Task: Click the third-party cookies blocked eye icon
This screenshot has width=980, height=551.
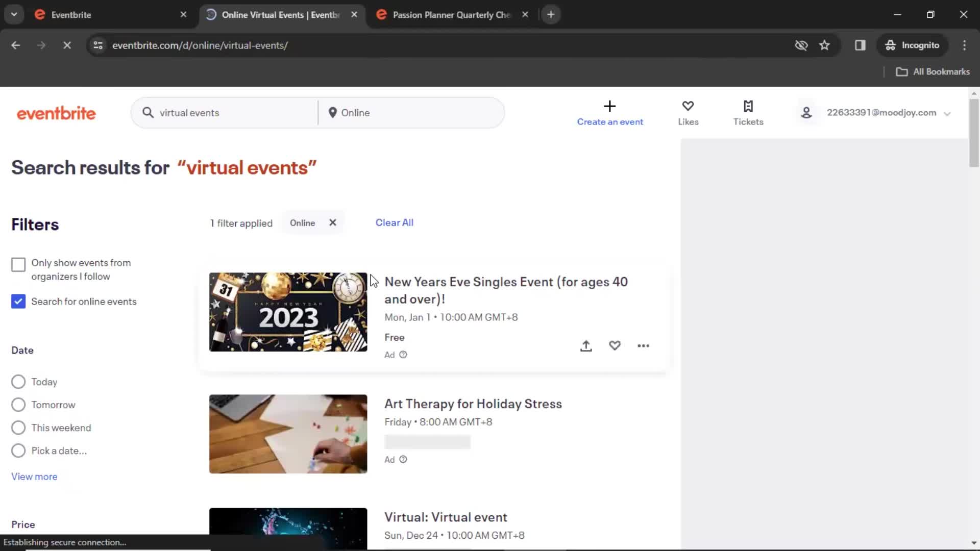Action: 801,45
